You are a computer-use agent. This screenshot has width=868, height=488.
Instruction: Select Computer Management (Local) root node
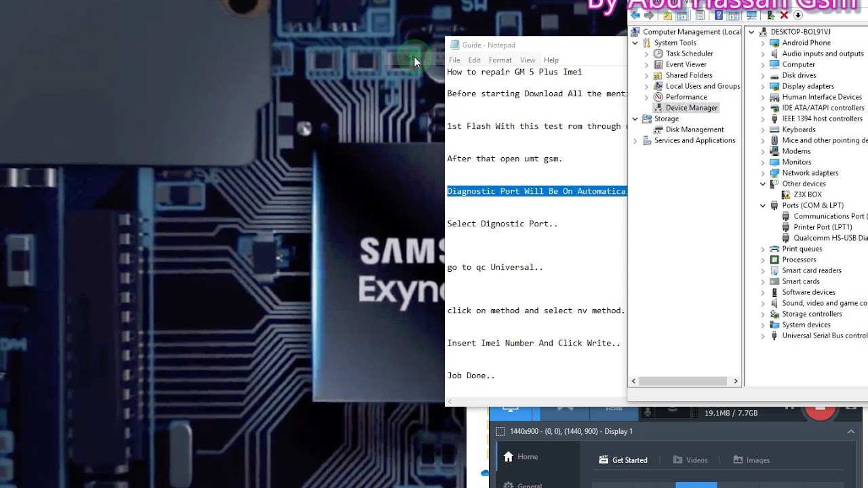coord(686,32)
